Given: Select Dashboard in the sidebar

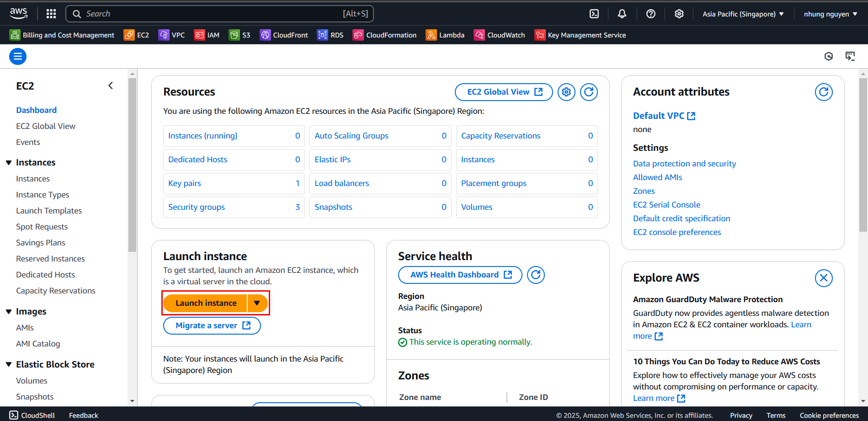Looking at the screenshot, I should click(37, 110).
